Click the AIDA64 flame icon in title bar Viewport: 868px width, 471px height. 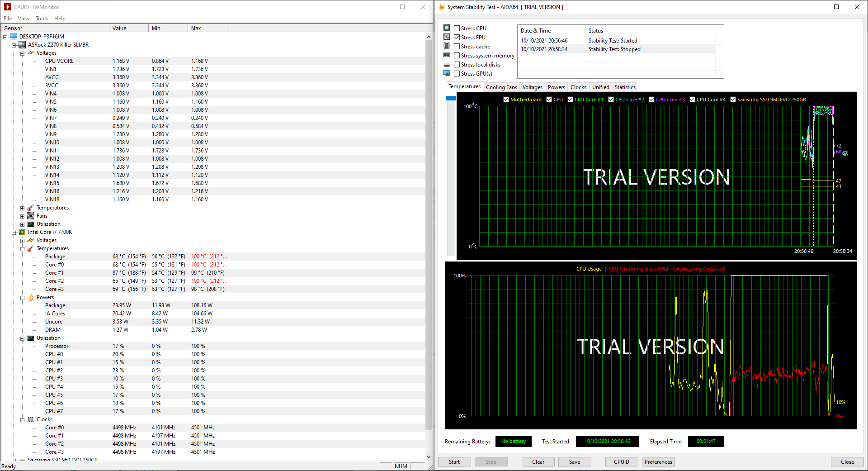coord(442,7)
